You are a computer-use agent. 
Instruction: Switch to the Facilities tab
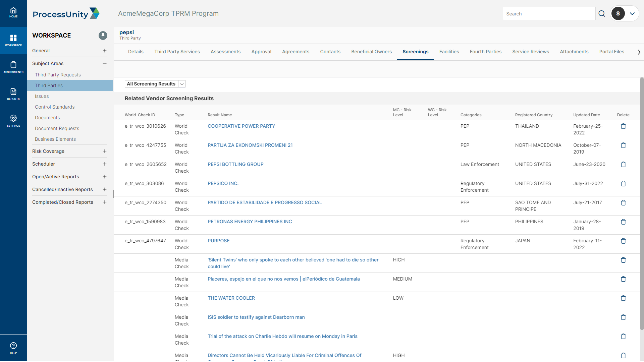point(449,52)
